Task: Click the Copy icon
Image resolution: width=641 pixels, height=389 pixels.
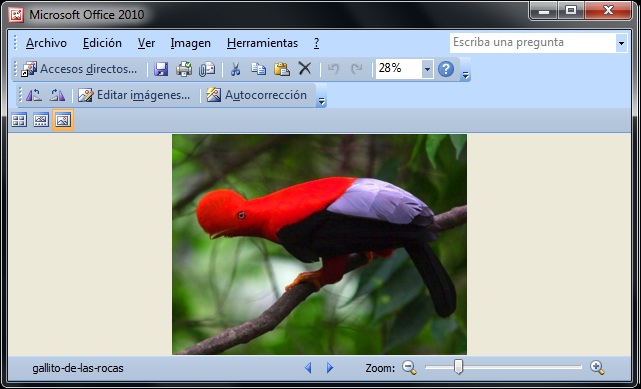Action: tap(258, 69)
